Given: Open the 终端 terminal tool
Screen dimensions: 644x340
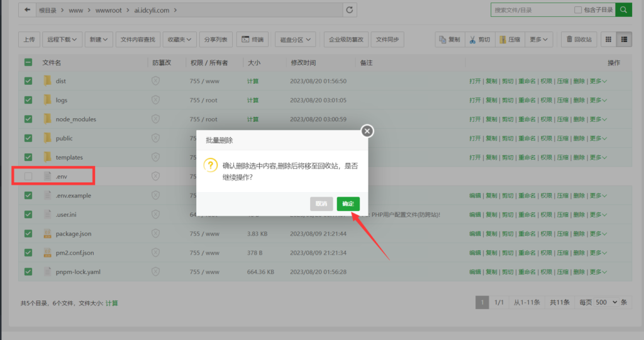Looking at the screenshot, I should [x=253, y=40].
